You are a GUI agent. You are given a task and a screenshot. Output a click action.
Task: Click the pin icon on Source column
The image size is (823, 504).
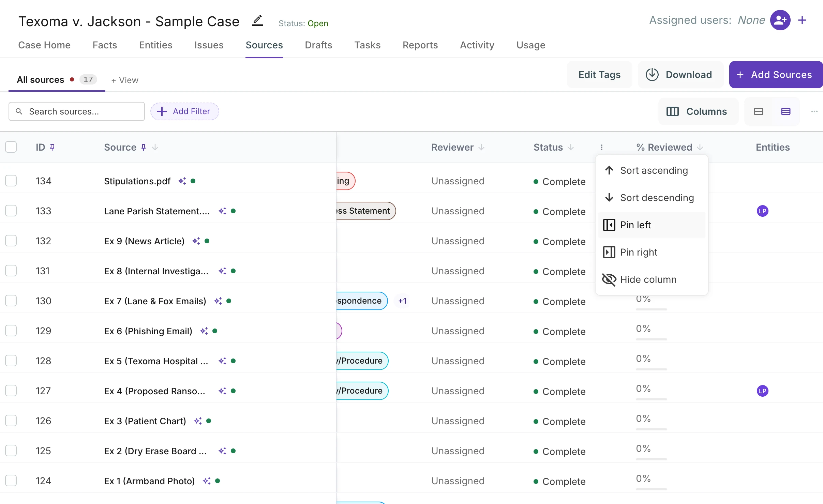coord(144,147)
